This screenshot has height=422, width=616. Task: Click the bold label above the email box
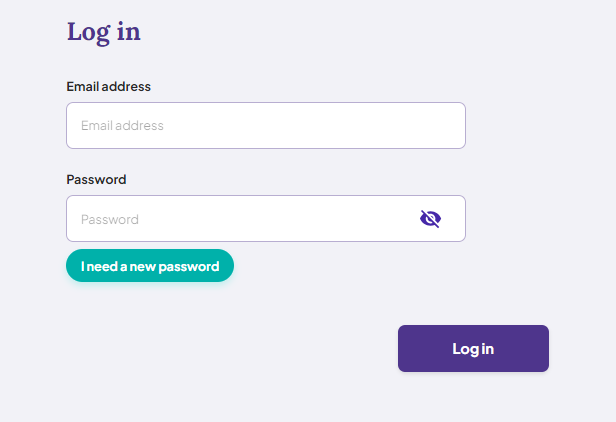(108, 86)
